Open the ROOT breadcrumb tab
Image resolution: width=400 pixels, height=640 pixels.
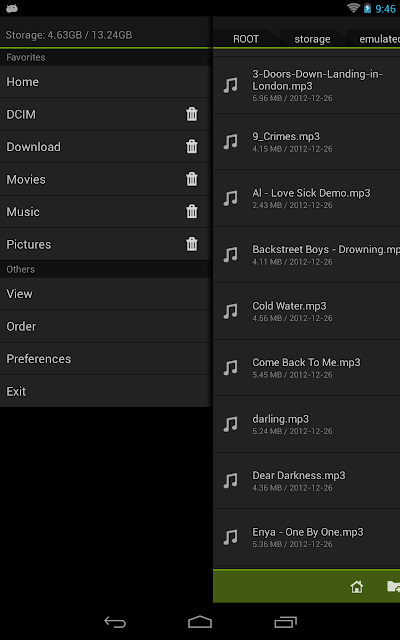coord(246,39)
